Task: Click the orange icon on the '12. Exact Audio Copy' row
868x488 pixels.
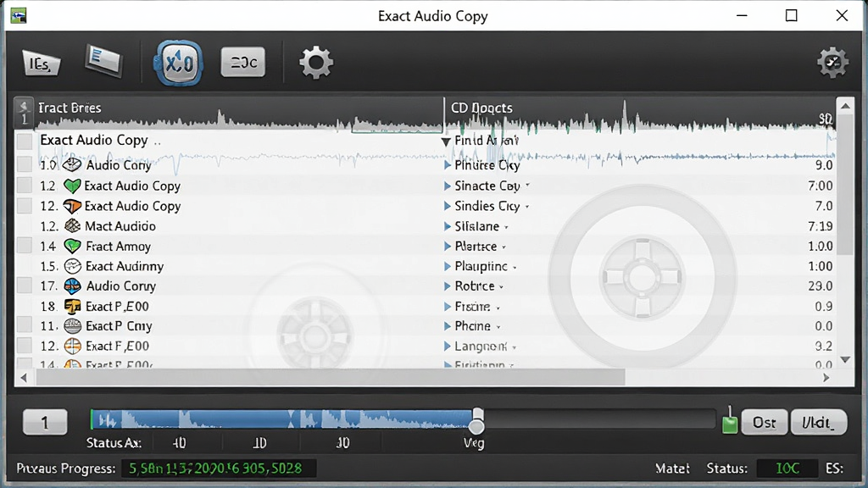Action: pos(72,207)
